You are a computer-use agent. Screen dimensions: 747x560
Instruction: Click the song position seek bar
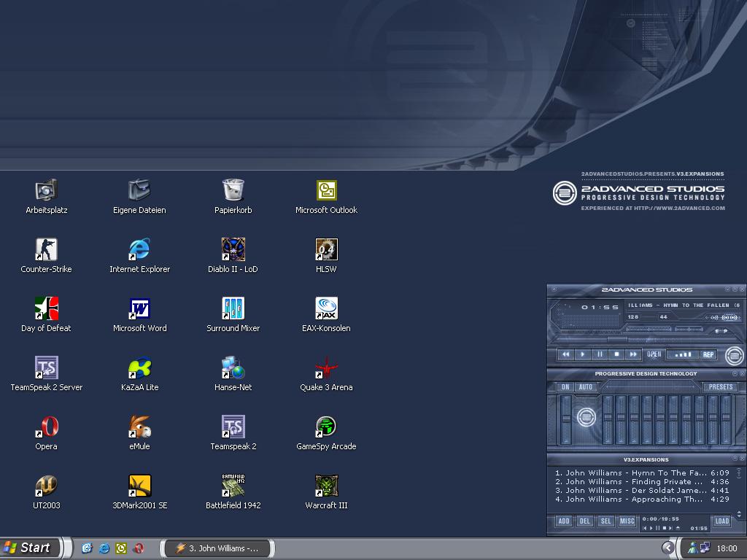coord(646,340)
